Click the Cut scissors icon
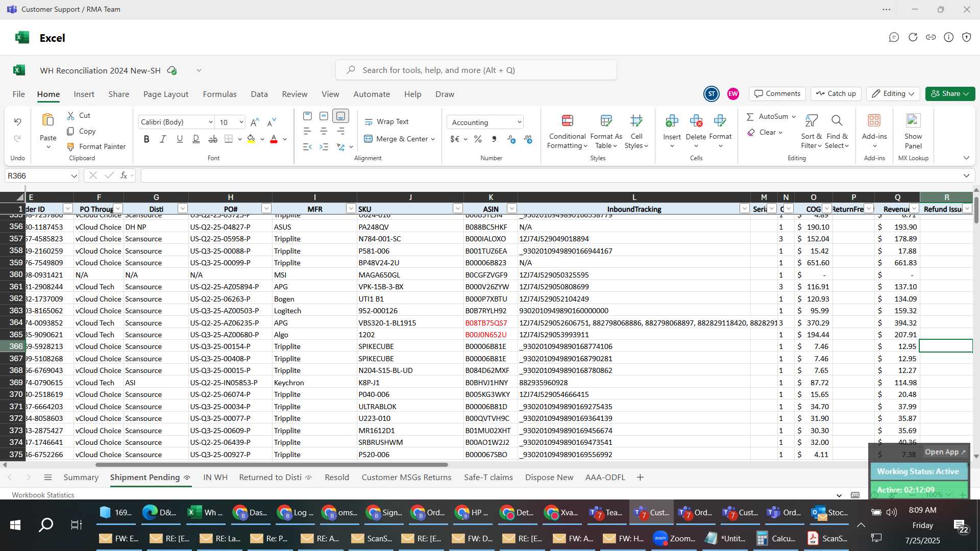 click(x=70, y=116)
